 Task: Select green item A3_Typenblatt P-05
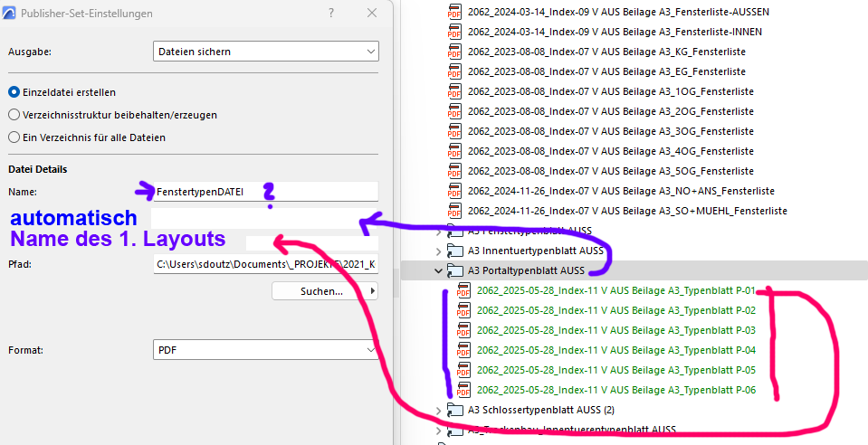click(x=616, y=370)
